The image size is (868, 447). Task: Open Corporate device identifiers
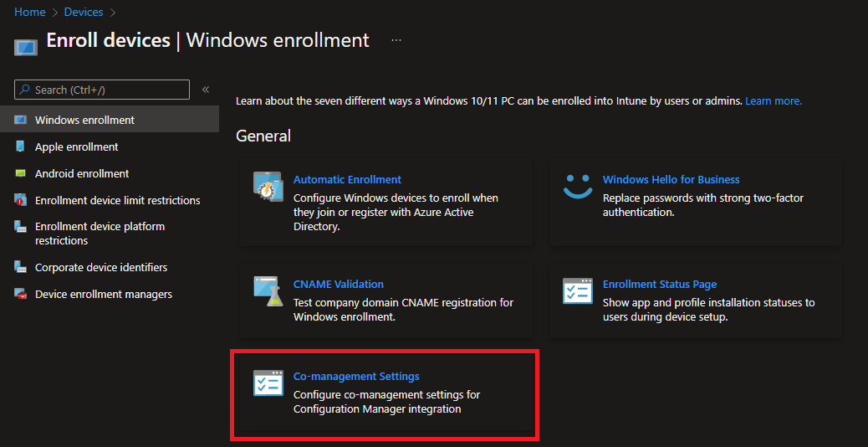click(x=110, y=267)
